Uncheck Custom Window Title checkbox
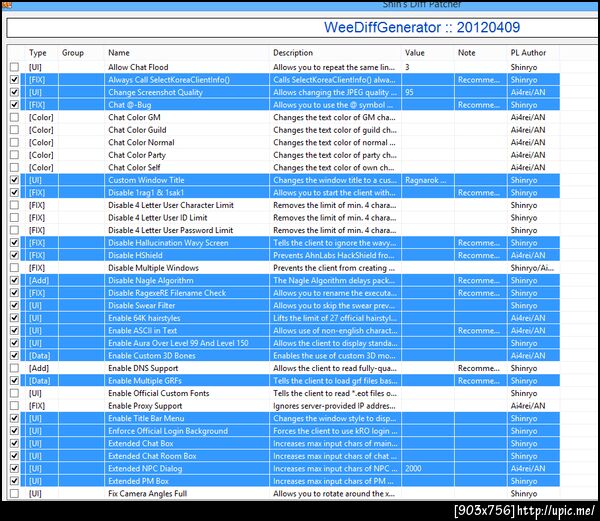Viewport: 600px width, 521px height. [14, 180]
